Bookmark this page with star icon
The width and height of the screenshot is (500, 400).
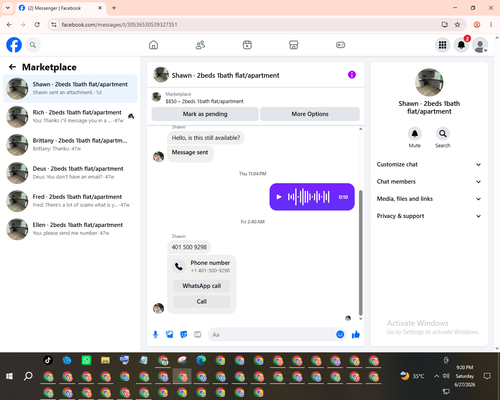click(x=457, y=25)
